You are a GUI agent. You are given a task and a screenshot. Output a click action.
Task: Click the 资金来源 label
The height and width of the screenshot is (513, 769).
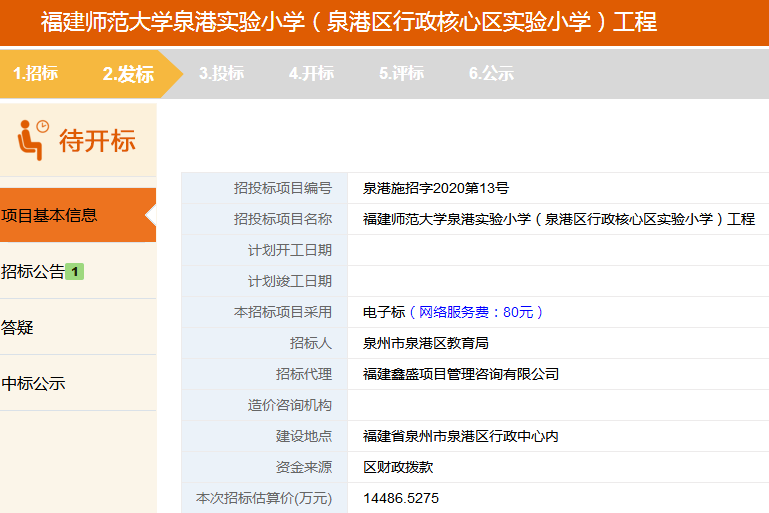point(304,467)
